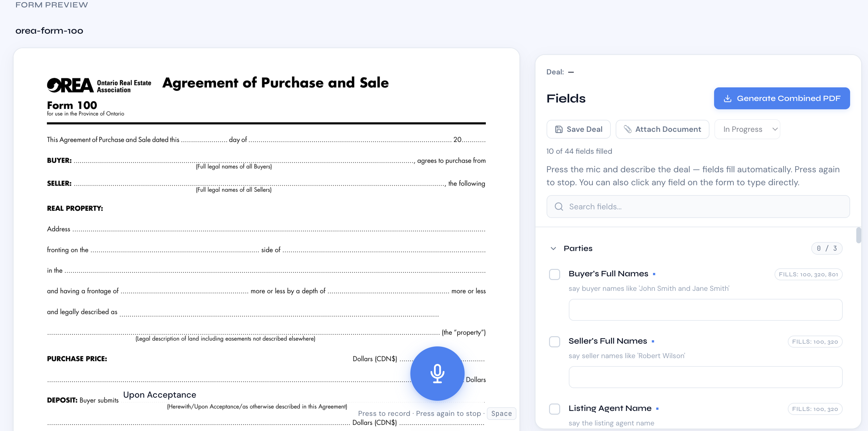The width and height of the screenshot is (868, 431).
Task: Click the Attach Document button label
Action: tap(668, 129)
